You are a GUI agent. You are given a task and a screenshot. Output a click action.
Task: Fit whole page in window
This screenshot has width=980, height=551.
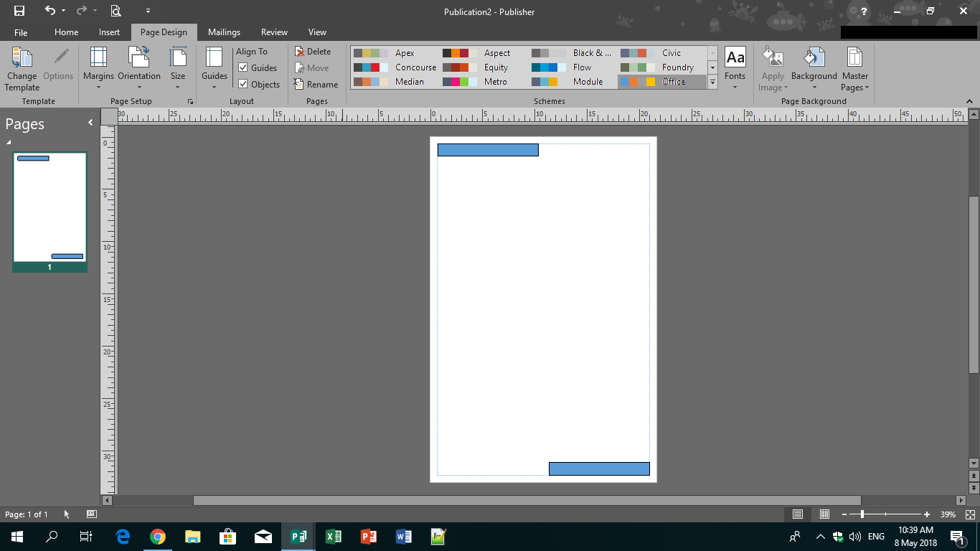click(x=970, y=514)
